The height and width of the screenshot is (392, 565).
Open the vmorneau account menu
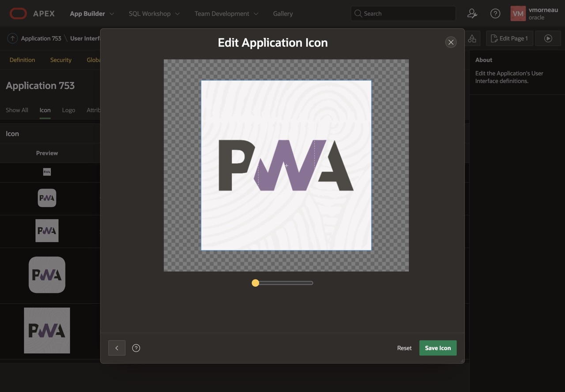pyautogui.click(x=535, y=14)
